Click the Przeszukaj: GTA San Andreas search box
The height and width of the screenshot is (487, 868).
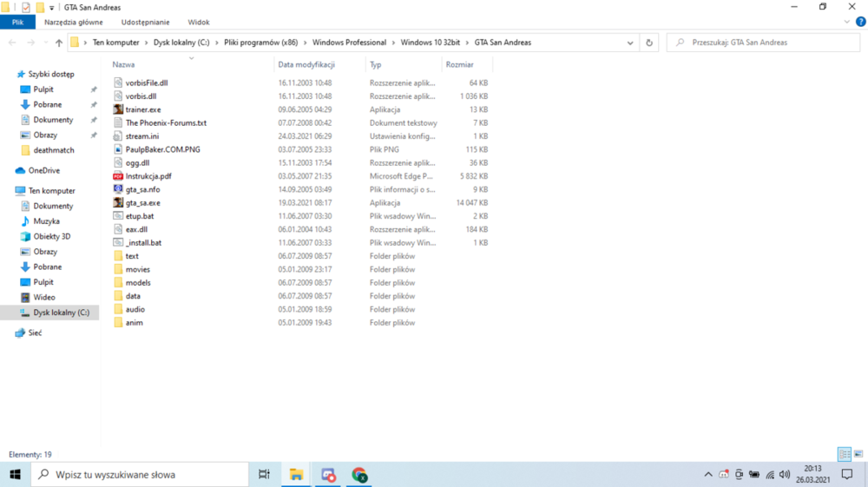[x=763, y=43]
